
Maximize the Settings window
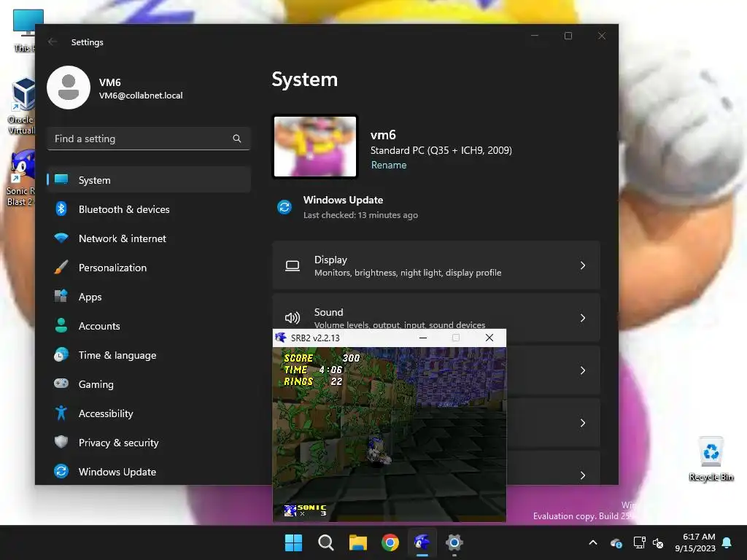point(568,36)
